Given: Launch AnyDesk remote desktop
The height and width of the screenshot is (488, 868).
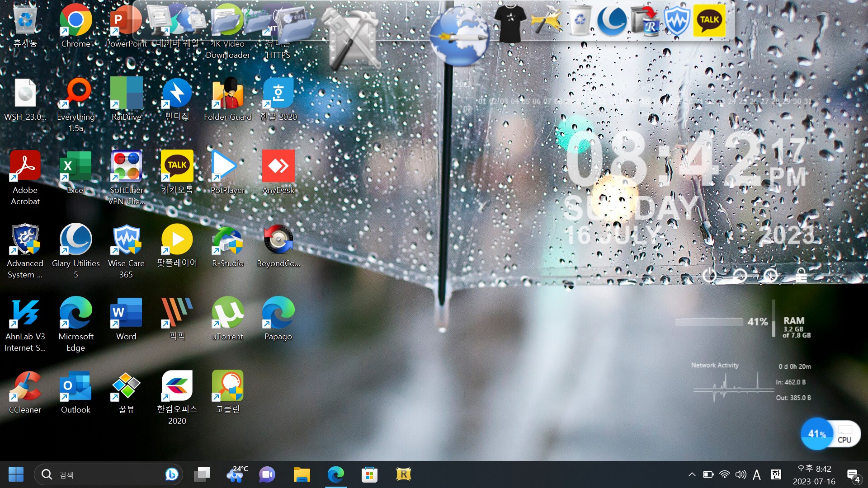Looking at the screenshot, I should click(278, 173).
